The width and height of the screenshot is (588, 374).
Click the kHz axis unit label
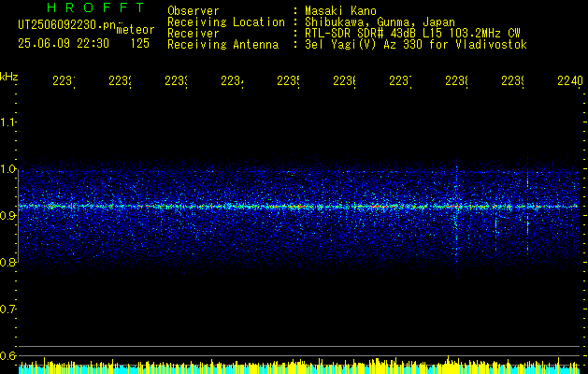pos(9,77)
